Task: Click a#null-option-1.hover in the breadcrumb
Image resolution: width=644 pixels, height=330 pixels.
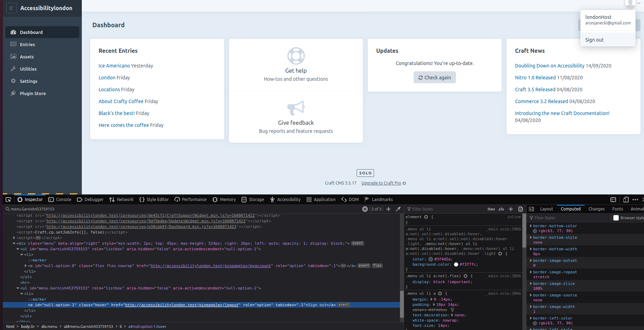Action: [147, 327]
